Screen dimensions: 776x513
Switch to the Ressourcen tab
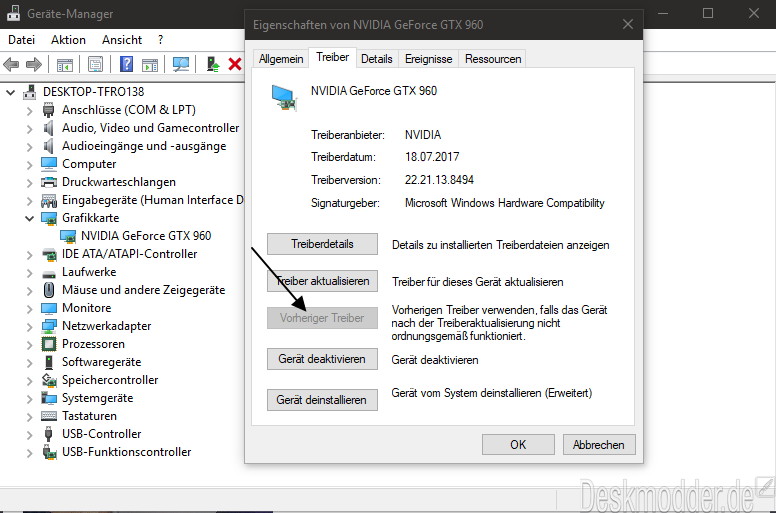point(493,59)
